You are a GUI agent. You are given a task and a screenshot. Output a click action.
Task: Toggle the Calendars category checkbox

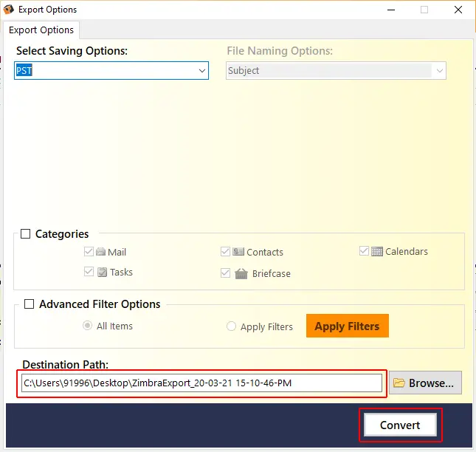tap(364, 251)
